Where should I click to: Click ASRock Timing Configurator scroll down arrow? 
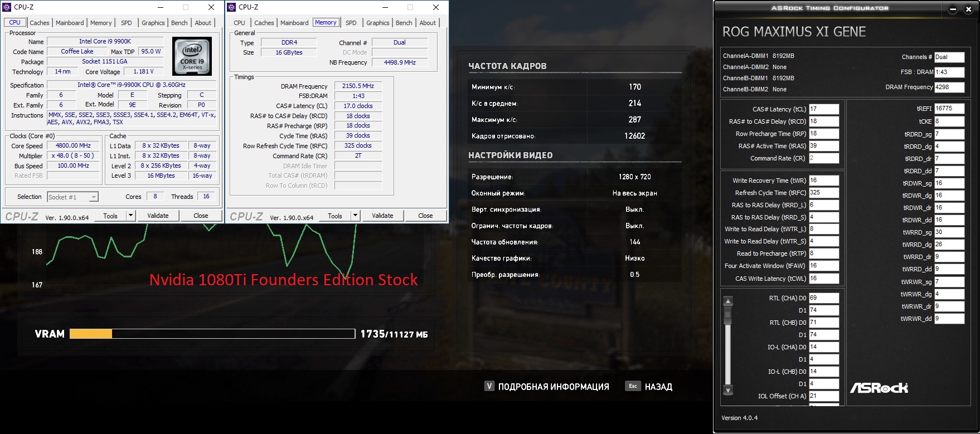point(728,389)
